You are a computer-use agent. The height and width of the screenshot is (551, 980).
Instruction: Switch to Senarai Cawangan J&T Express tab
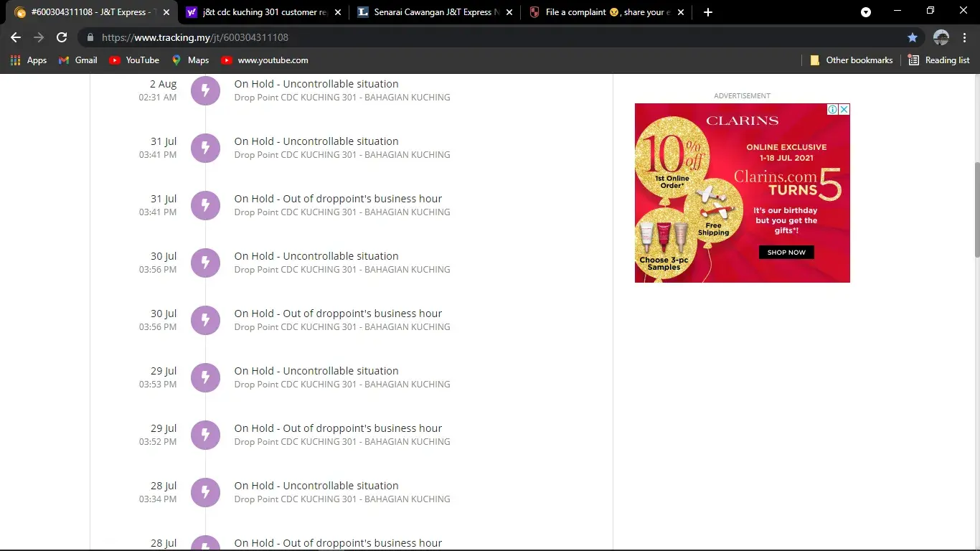pyautogui.click(x=430, y=12)
